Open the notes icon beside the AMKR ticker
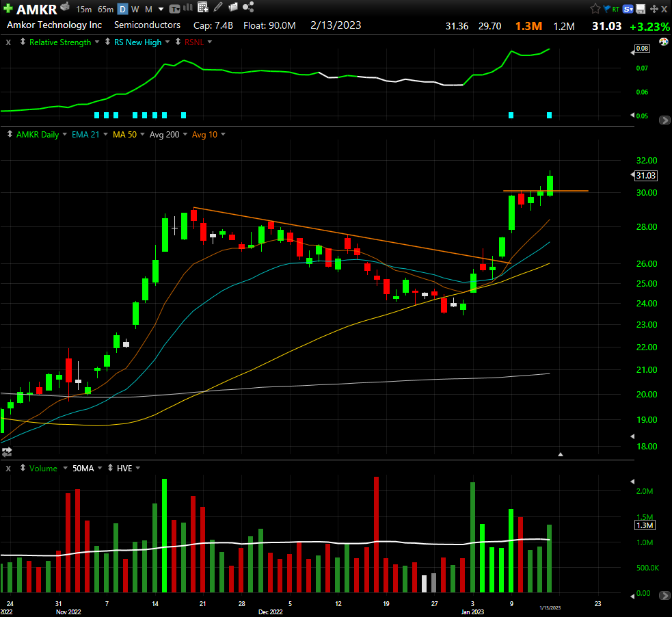Screen dimensions: 672x617 point(65,6)
